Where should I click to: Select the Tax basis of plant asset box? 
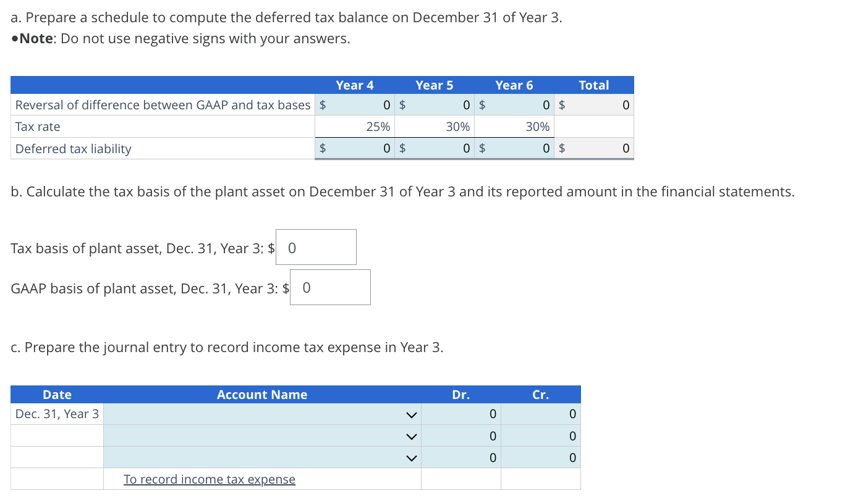point(316,246)
